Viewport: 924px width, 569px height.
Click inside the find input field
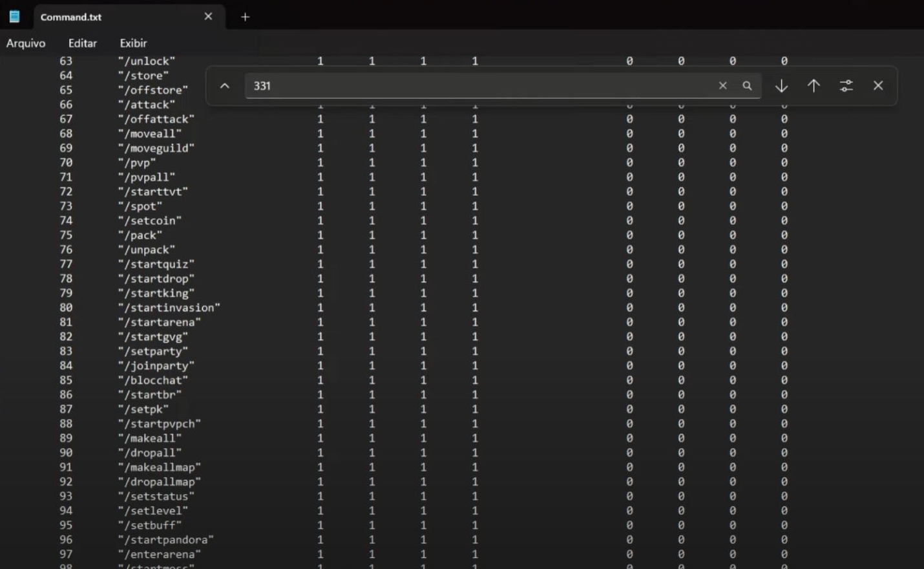478,85
